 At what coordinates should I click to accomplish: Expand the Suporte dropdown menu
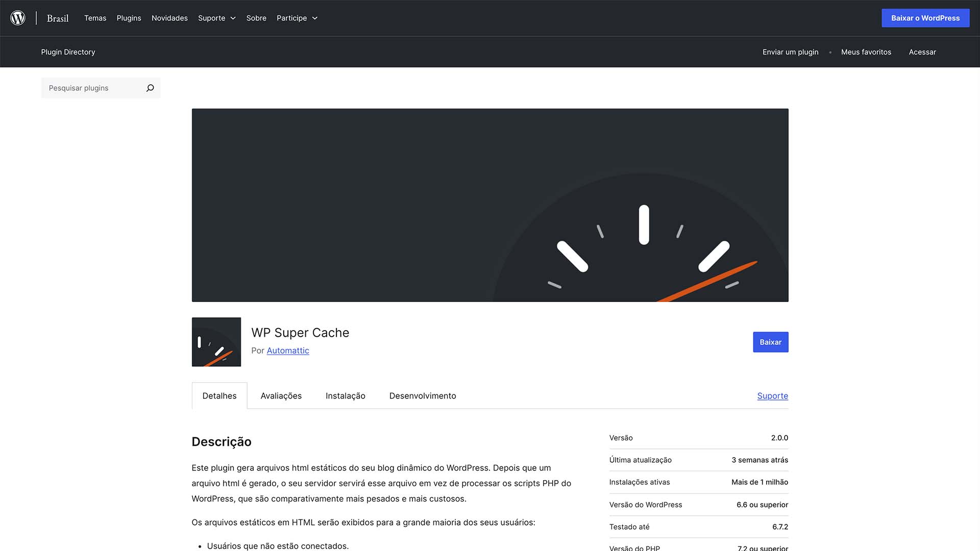click(x=217, y=18)
